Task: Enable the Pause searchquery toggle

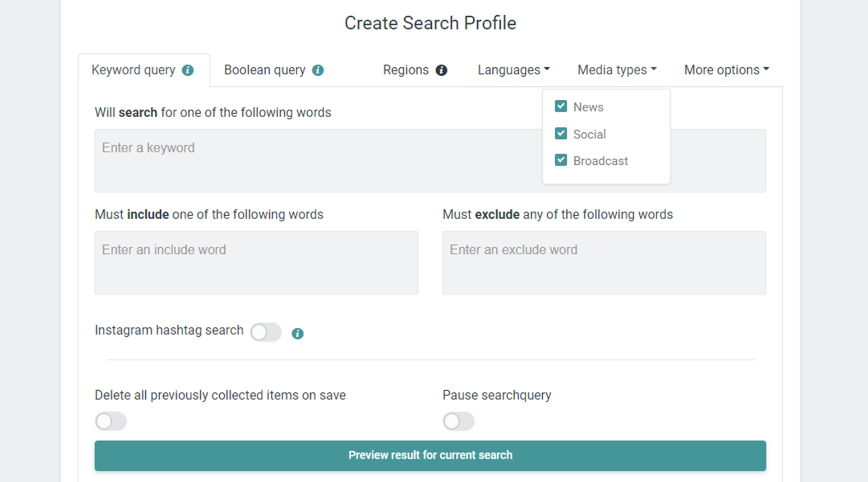Action: click(458, 421)
